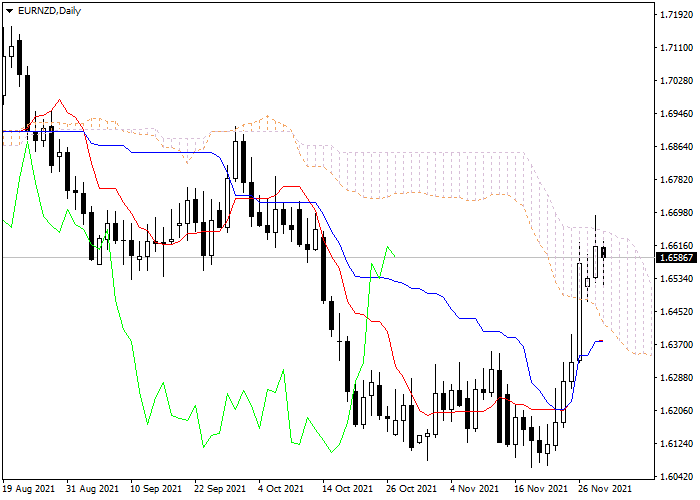Select price axis value 1.68640

tap(677, 147)
